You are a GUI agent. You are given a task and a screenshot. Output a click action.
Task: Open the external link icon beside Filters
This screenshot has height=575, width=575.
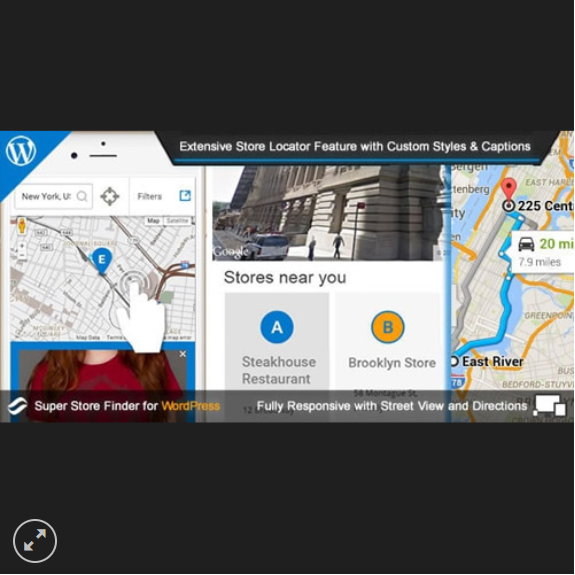pos(185,196)
